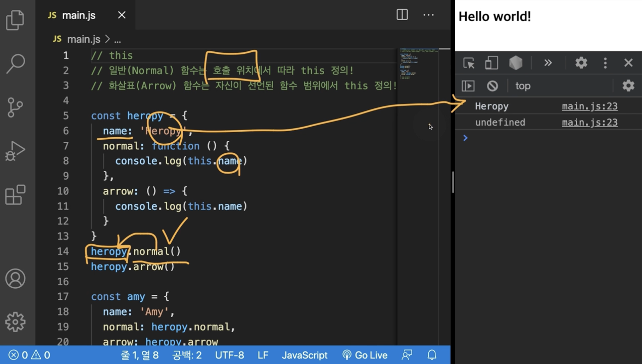Open DevTools customize three-dot menu
This screenshot has width=642, height=364.
(605, 63)
